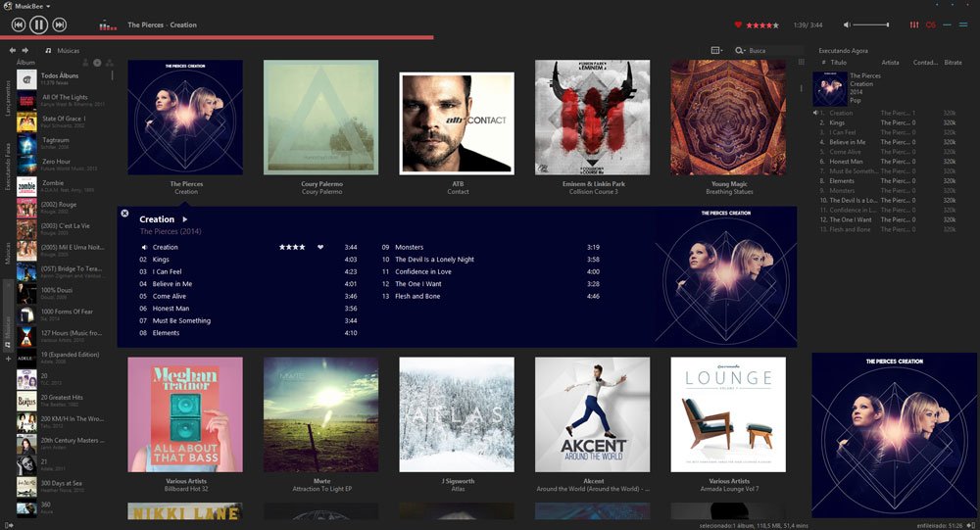Select All Of The Lights album in sidebar
The image size is (980, 530).
coord(63,100)
